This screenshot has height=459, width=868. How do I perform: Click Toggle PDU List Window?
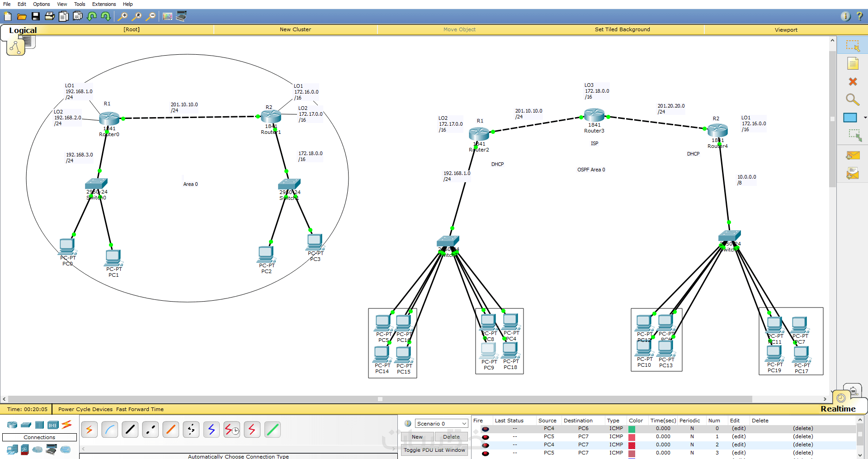point(434,450)
